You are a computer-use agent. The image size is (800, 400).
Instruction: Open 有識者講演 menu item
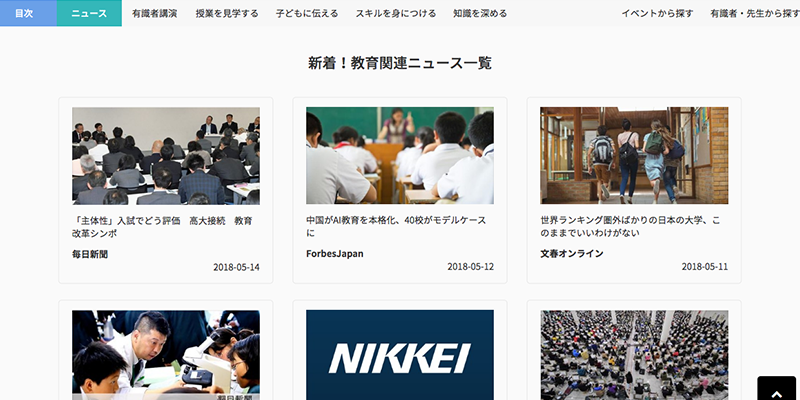click(155, 14)
